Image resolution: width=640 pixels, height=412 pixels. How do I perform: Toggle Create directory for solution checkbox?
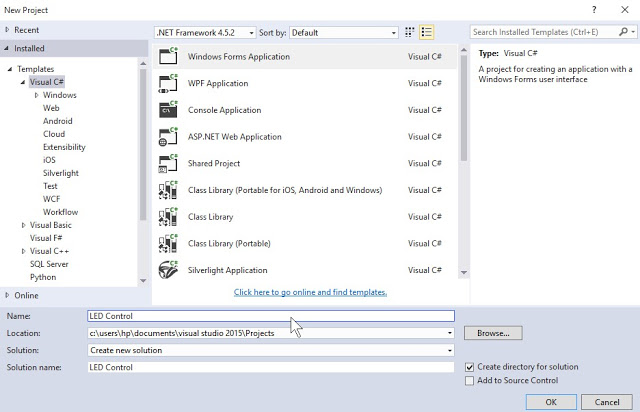point(469,367)
